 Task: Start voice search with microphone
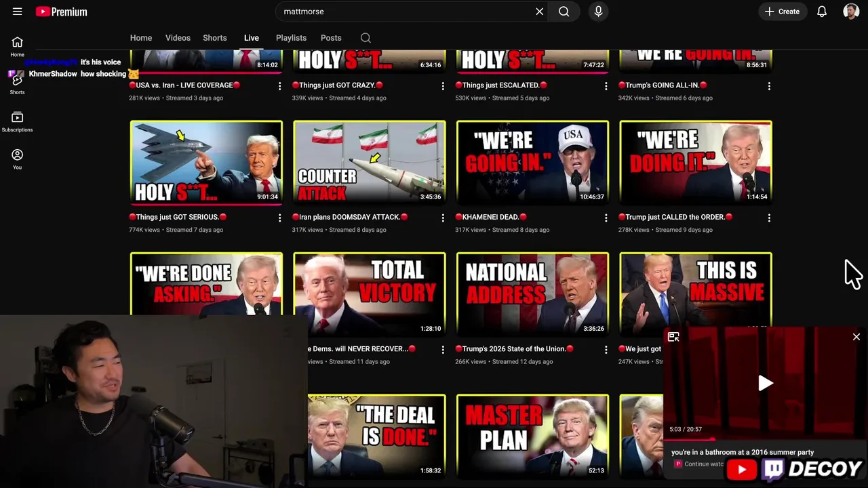tap(598, 12)
